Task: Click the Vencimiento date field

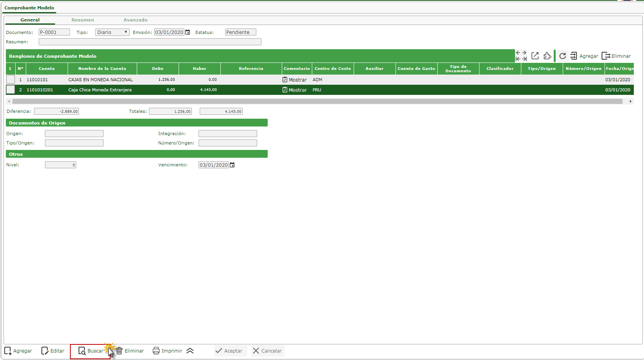Action: click(214, 165)
